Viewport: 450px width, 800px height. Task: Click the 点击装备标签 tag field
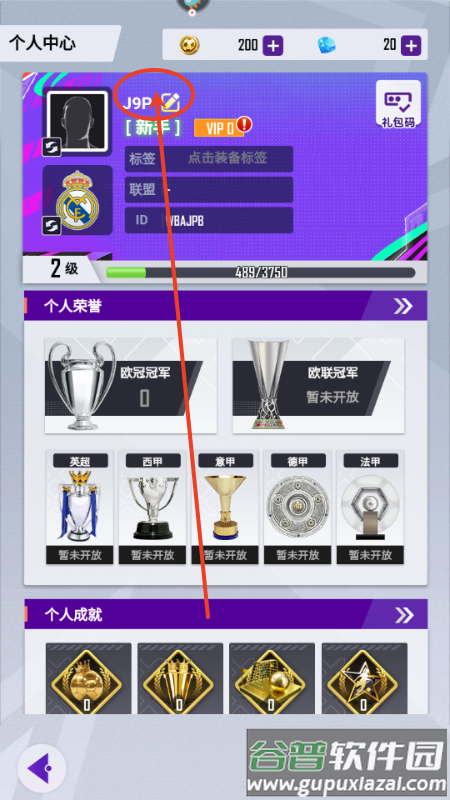209,159
